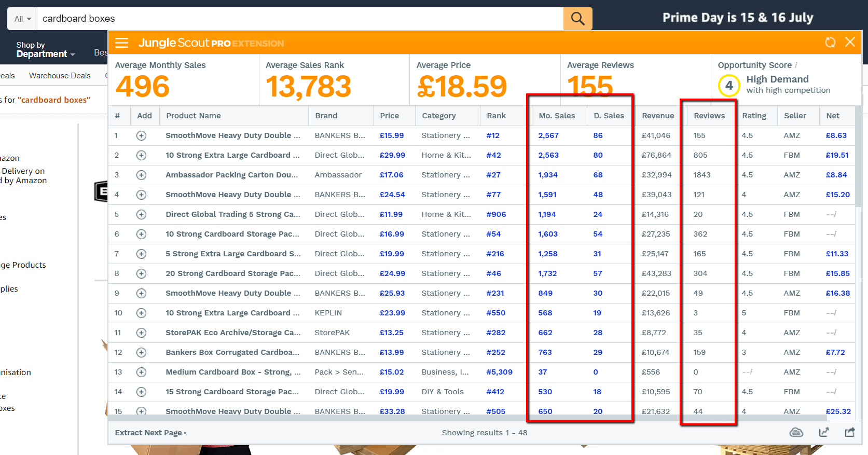Screen dimensions: 868x455
Task: Add Medium Cardboard Box product
Action: (x=141, y=372)
